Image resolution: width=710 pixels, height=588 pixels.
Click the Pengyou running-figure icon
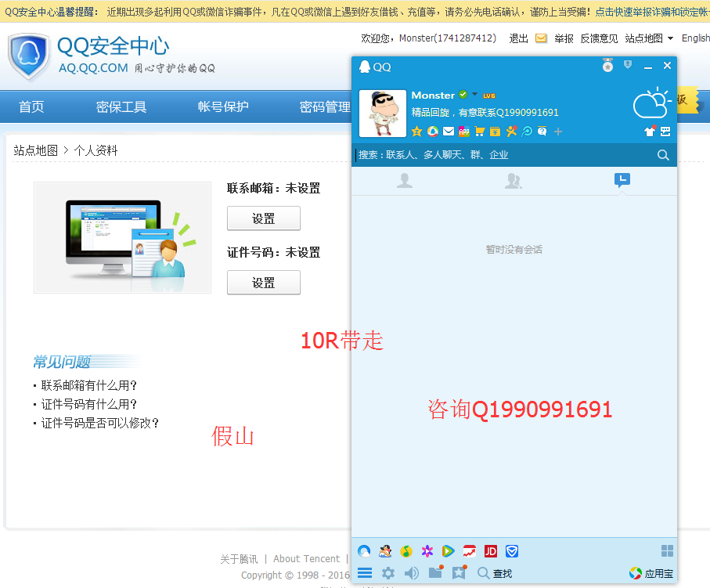(511, 132)
